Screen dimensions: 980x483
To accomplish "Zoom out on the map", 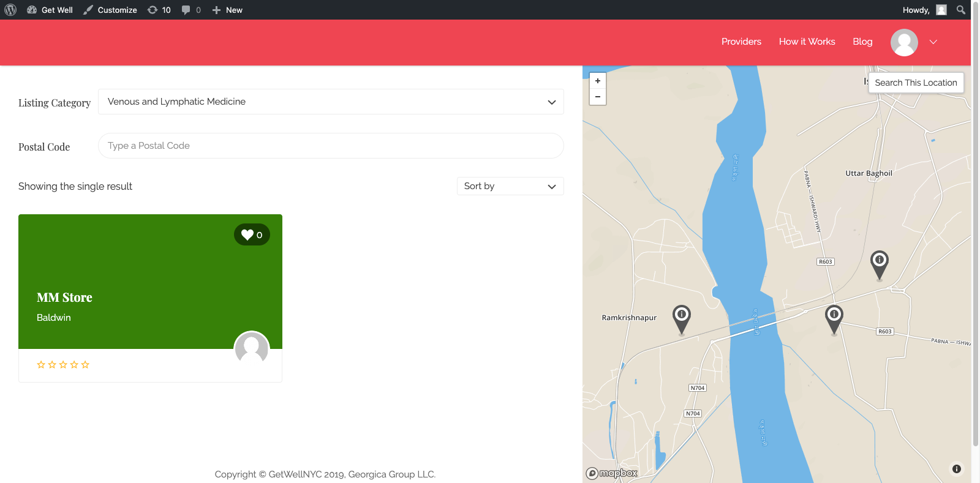I will [598, 97].
